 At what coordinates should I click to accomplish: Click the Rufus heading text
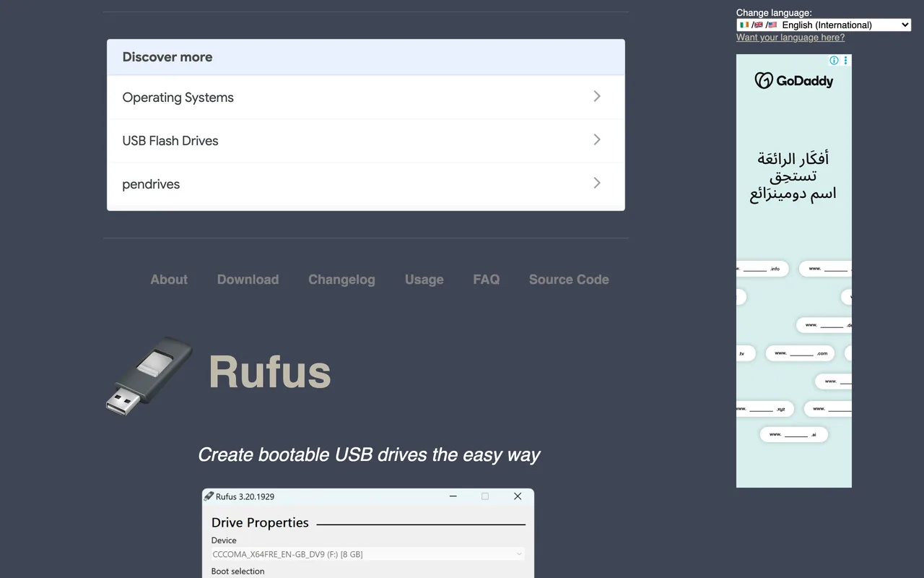click(x=270, y=372)
